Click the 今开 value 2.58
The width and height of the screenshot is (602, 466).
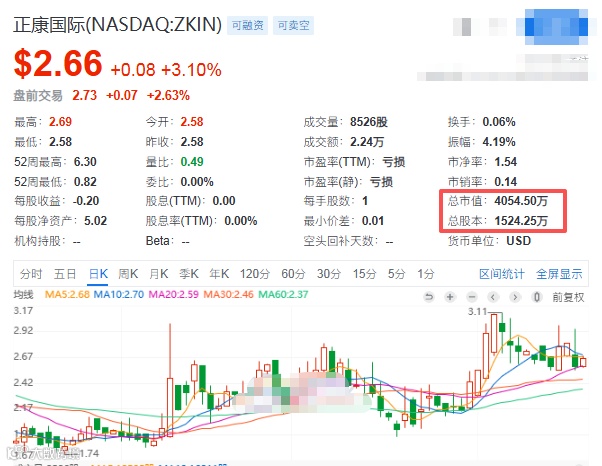click(x=192, y=122)
